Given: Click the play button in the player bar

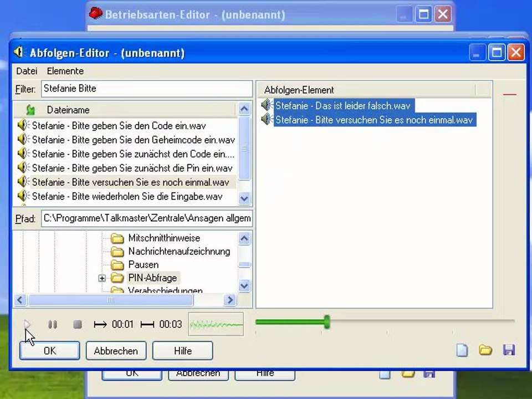Looking at the screenshot, I should point(28,325).
